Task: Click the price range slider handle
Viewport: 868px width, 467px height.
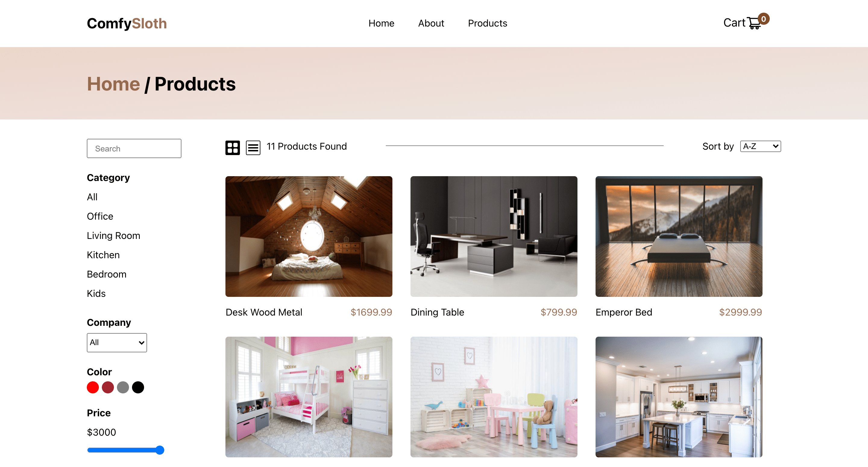Action: pos(160,450)
